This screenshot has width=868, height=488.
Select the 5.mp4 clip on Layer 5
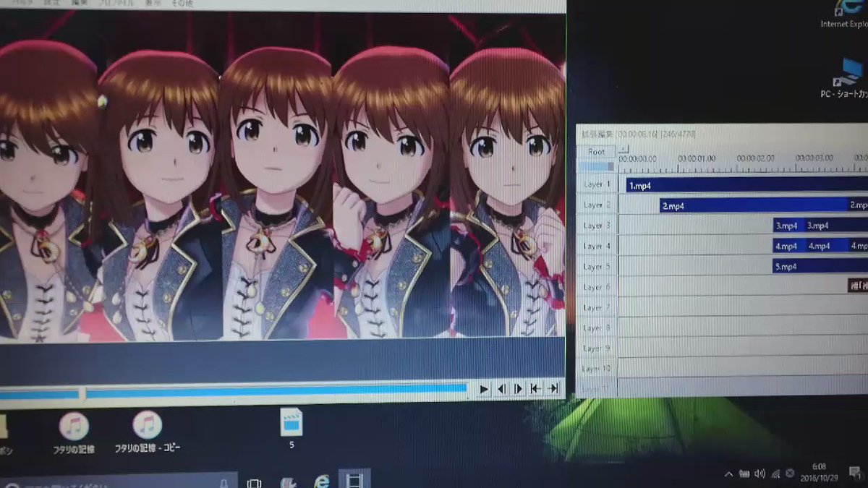pyautogui.click(x=820, y=267)
